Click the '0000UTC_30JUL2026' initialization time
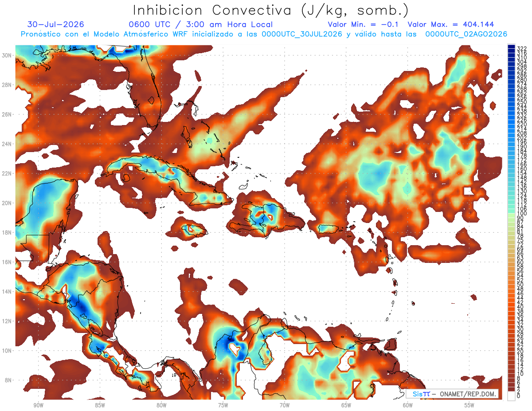532x411 pixels. point(301,34)
